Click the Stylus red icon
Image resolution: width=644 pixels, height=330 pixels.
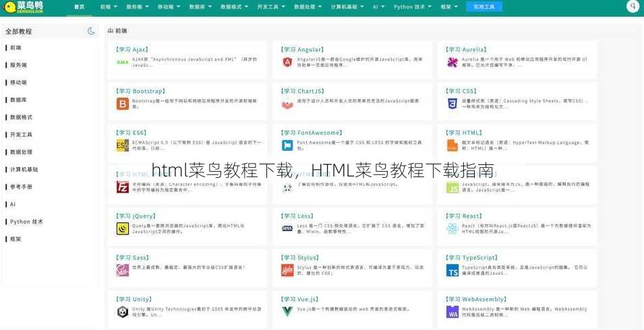[x=287, y=270]
